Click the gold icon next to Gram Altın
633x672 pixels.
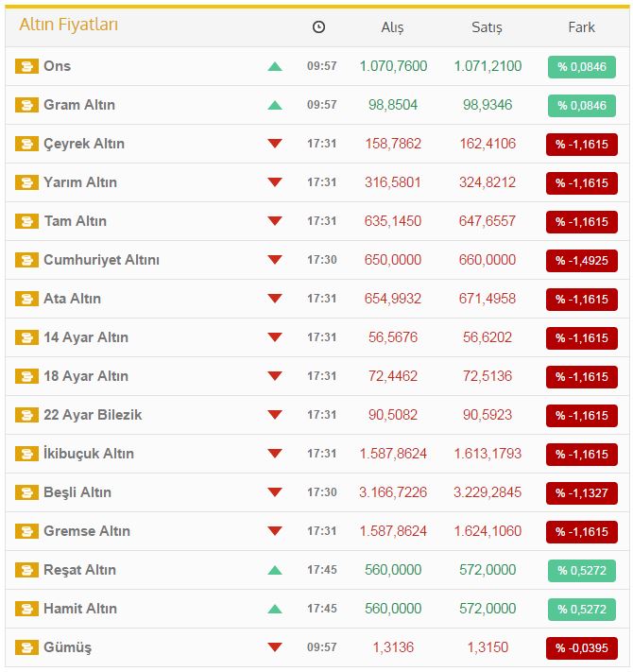click(x=26, y=105)
